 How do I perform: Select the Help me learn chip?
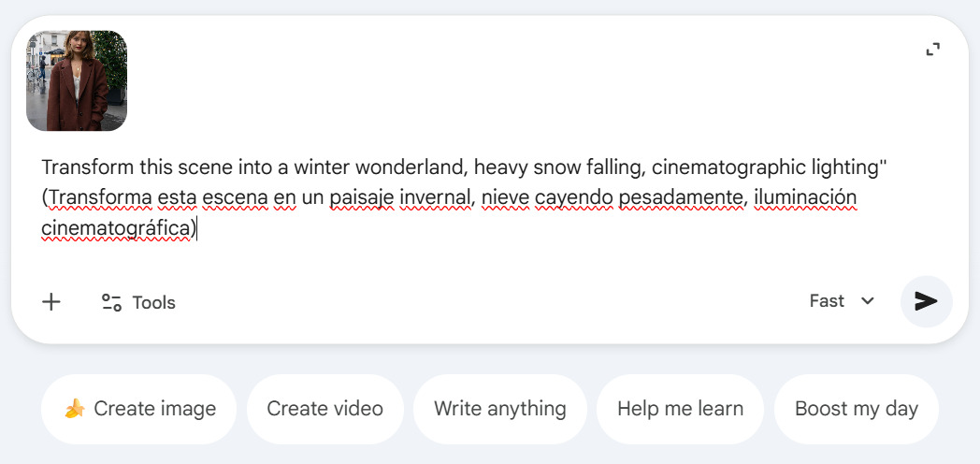pos(680,409)
